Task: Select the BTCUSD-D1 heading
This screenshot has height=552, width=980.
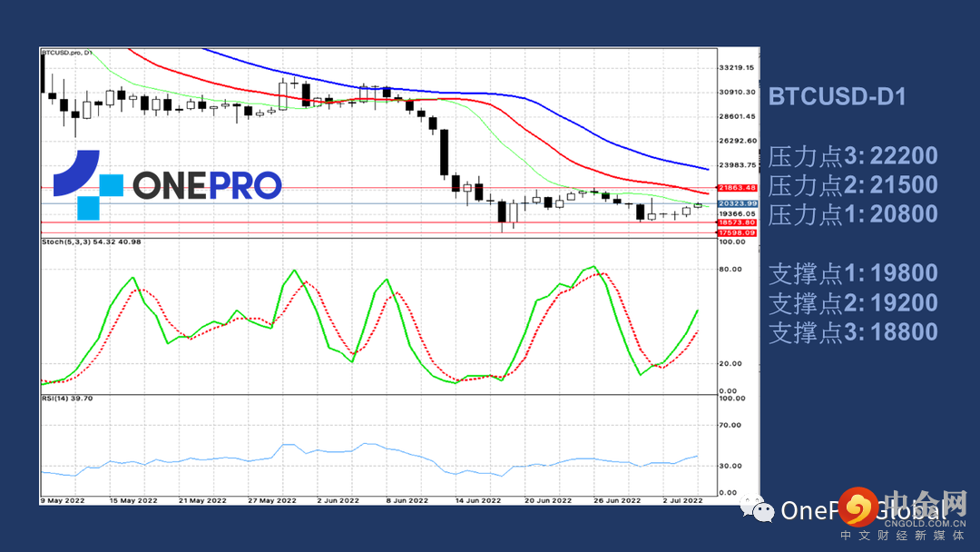Action: pyautogui.click(x=837, y=97)
